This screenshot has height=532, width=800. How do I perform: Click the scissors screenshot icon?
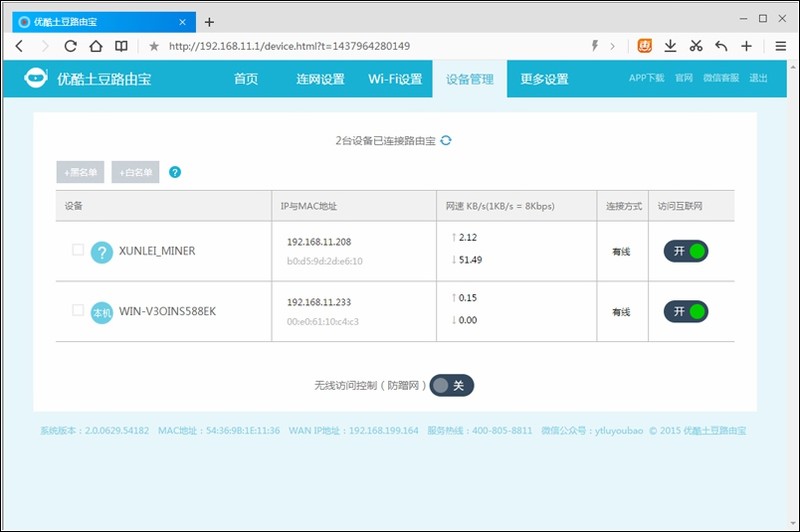(696, 46)
